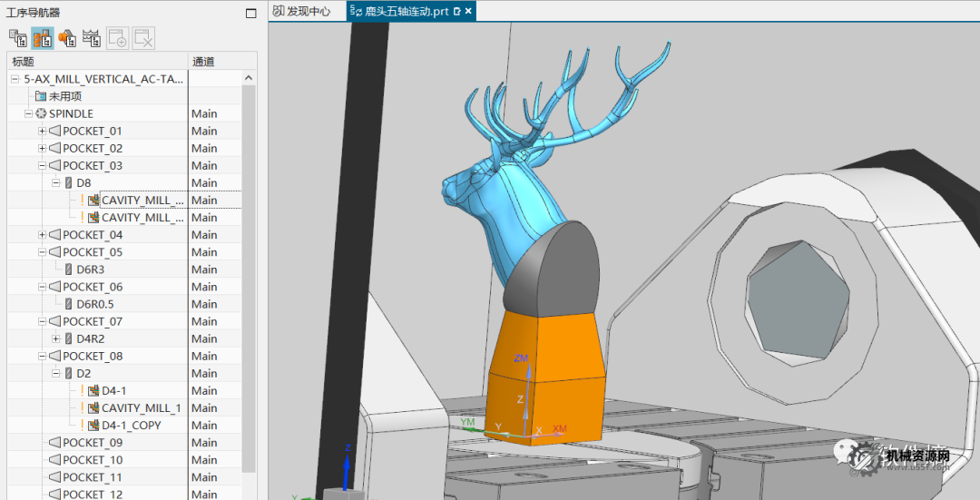
Task: Switch to Program Order view icon
Action: tap(17, 38)
